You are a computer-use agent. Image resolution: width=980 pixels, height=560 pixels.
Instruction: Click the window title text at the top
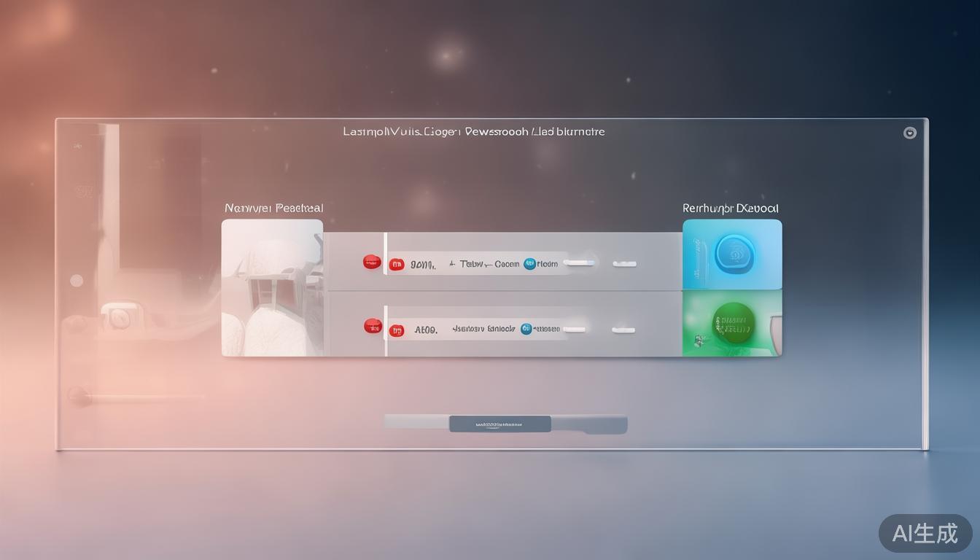point(473,132)
